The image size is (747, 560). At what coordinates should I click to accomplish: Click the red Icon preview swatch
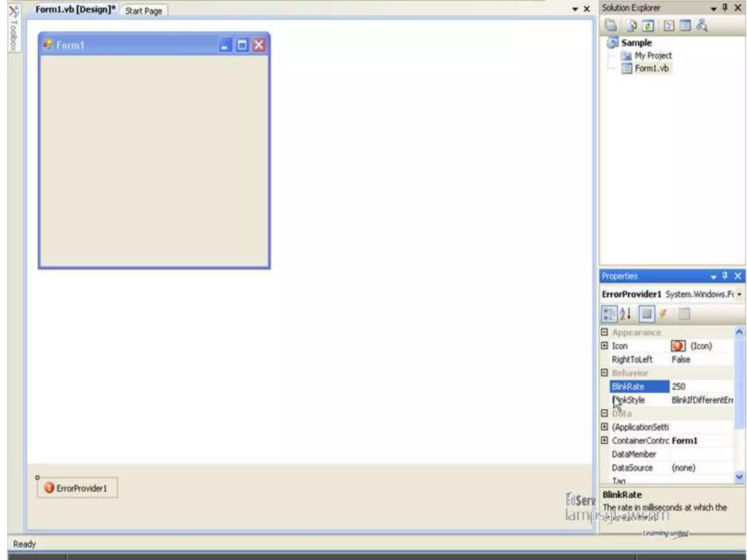(x=678, y=346)
